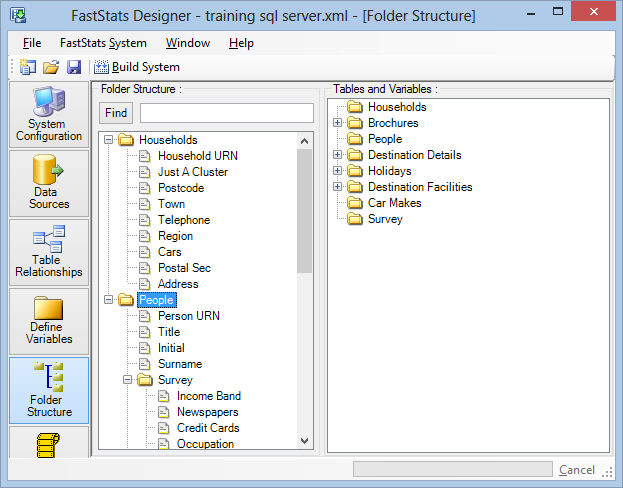
Task: Click the Holidays folder icon
Action: click(354, 171)
